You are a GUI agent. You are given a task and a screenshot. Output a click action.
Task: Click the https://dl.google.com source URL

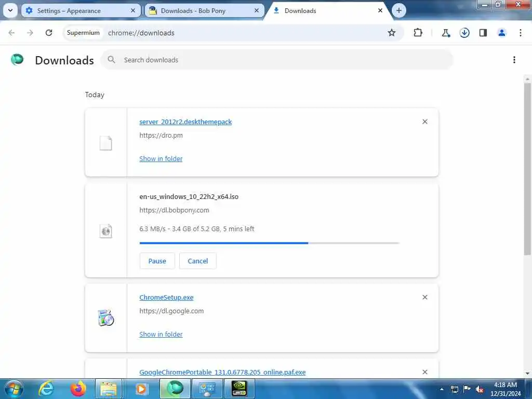(x=171, y=311)
